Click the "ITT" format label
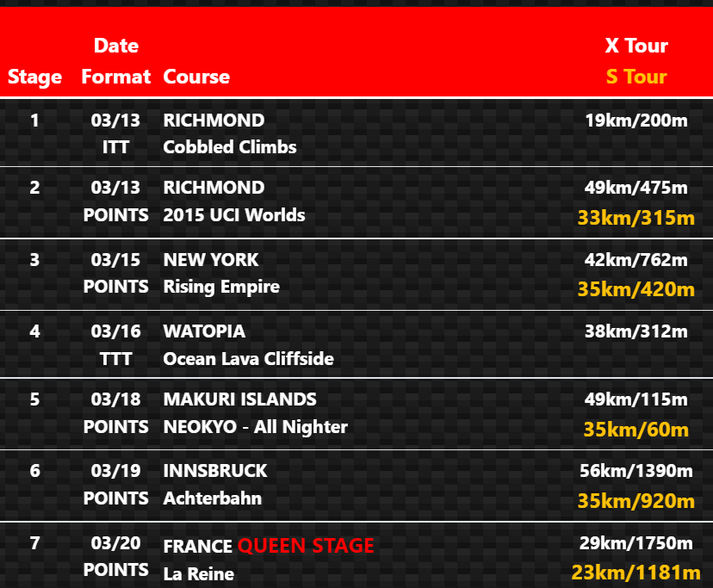Viewport: 713px width, 588px height. (115, 147)
